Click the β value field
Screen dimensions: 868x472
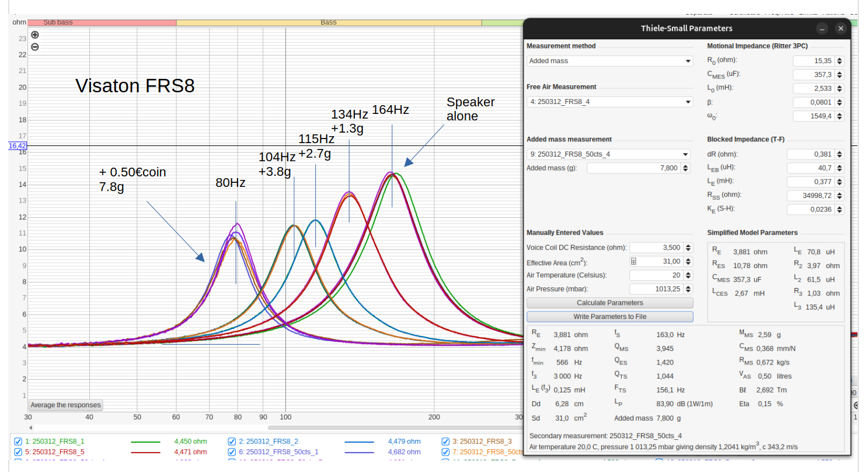tap(813, 102)
